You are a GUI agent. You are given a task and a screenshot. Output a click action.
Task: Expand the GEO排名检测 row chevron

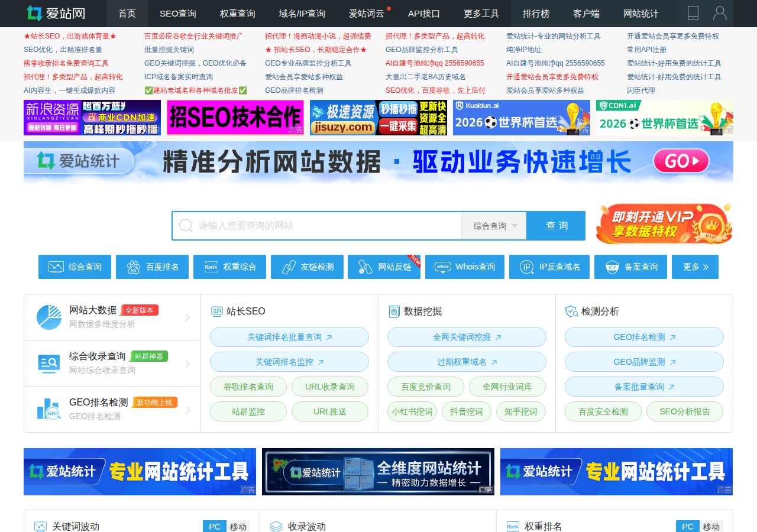[x=187, y=410]
